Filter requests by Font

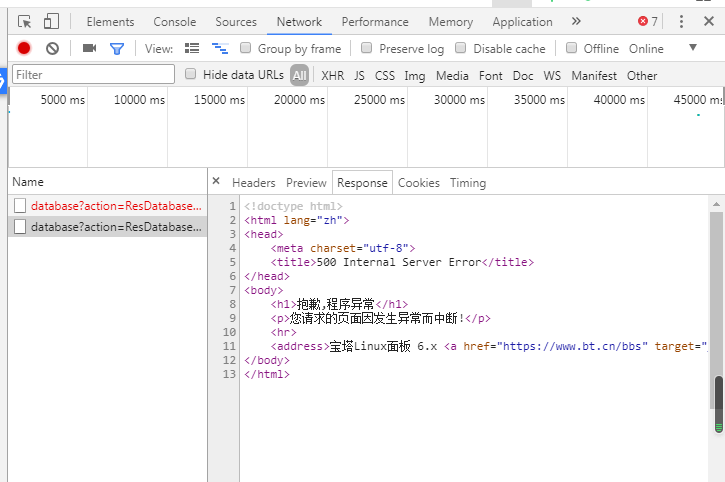tap(491, 75)
